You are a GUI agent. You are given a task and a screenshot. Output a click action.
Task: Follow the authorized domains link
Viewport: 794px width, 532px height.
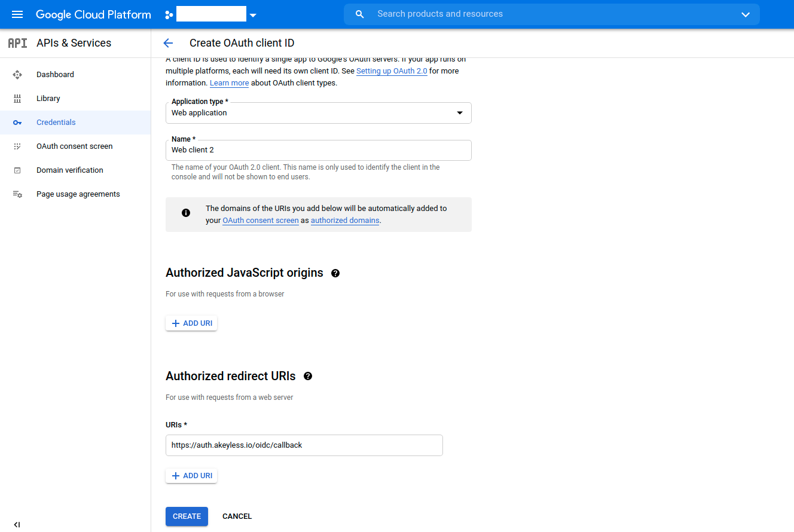[x=345, y=221]
